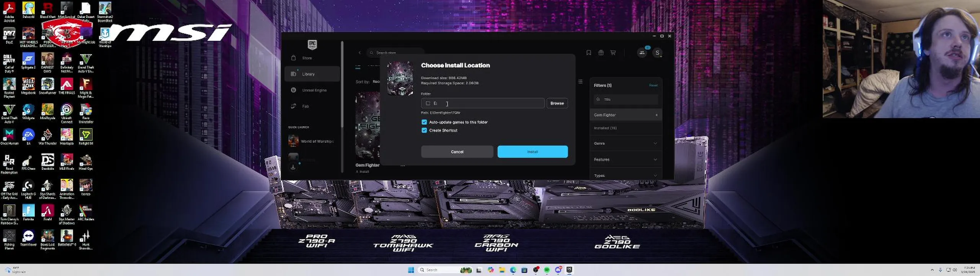Open Windows Start menu

point(411,270)
